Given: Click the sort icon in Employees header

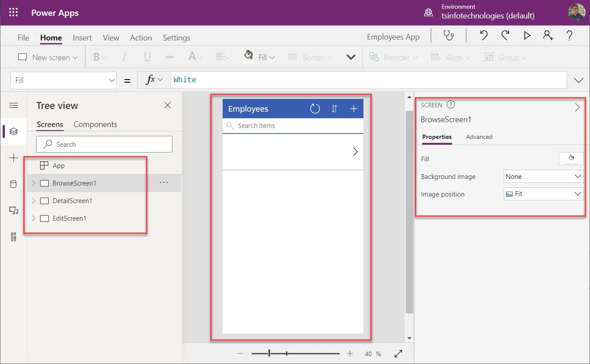Looking at the screenshot, I should 334,109.
